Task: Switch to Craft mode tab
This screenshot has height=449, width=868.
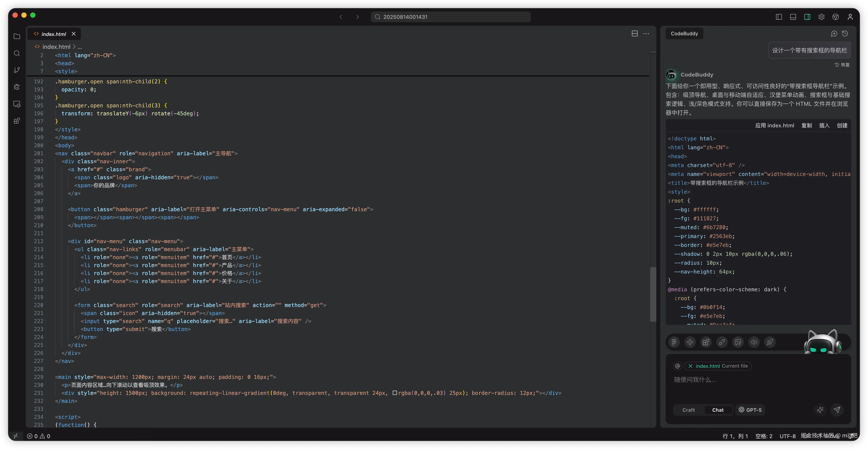Action: tap(688, 410)
